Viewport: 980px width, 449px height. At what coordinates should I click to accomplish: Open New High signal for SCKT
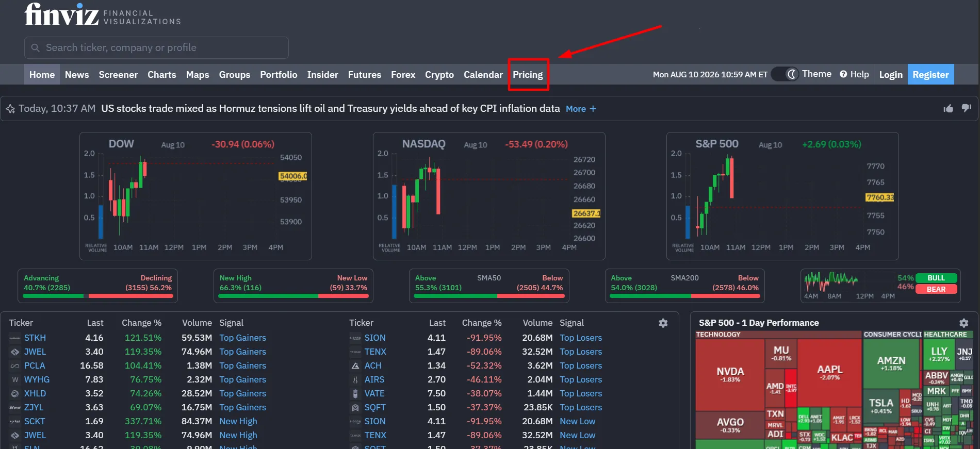pos(238,422)
